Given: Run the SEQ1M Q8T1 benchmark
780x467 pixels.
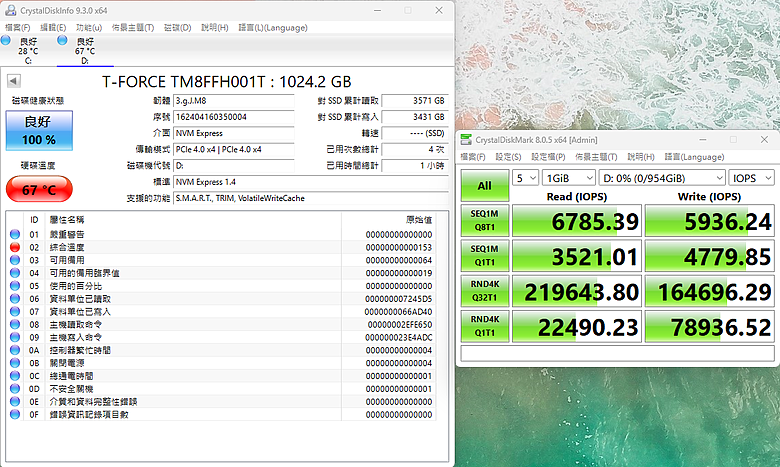Looking at the screenshot, I should click(485, 220).
